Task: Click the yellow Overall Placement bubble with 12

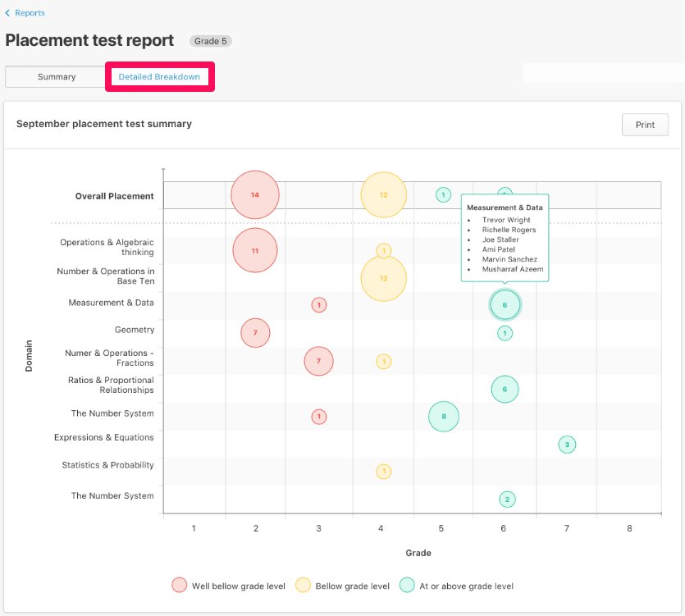Action: point(383,195)
